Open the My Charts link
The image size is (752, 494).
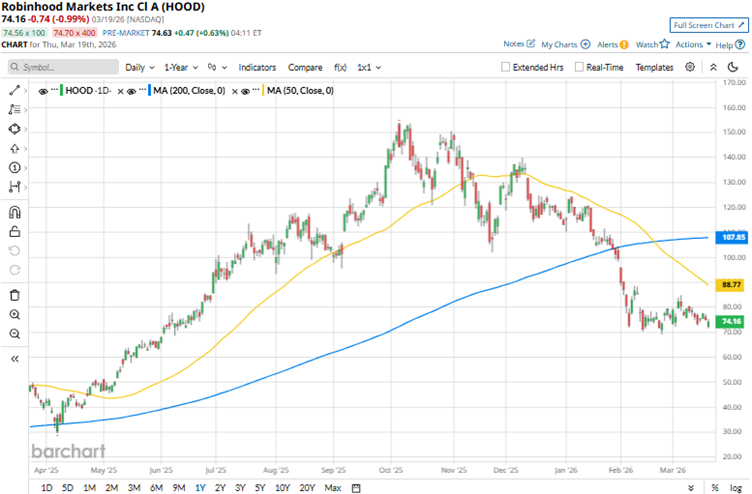[565, 45]
